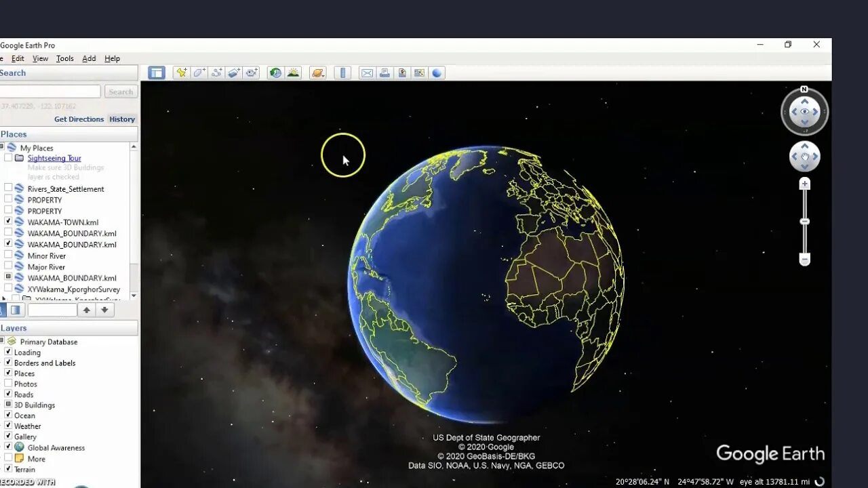
Task: Hide the sidebar using the toolbar icon
Action: pos(157,73)
